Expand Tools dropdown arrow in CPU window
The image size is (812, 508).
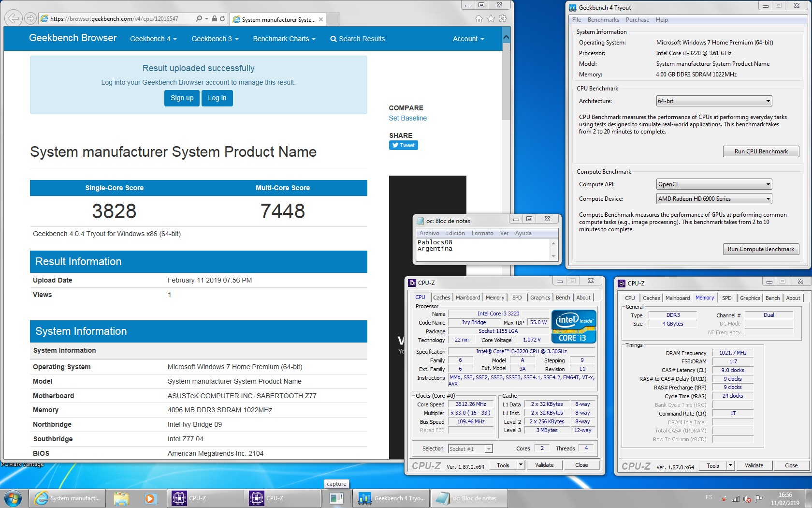pyautogui.click(x=521, y=465)
